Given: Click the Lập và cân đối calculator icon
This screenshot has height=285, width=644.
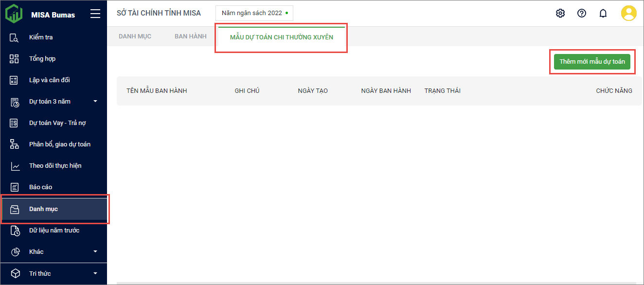Looking at the screenshot, I should pyautogui.click(x=14, y=80).
